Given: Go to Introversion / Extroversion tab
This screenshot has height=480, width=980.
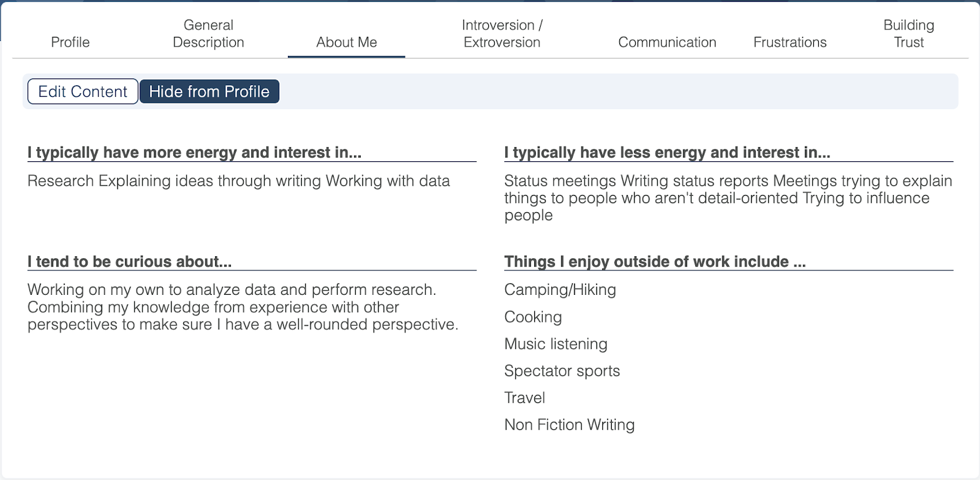Looking at the screenshot, I should pos(502,34).
